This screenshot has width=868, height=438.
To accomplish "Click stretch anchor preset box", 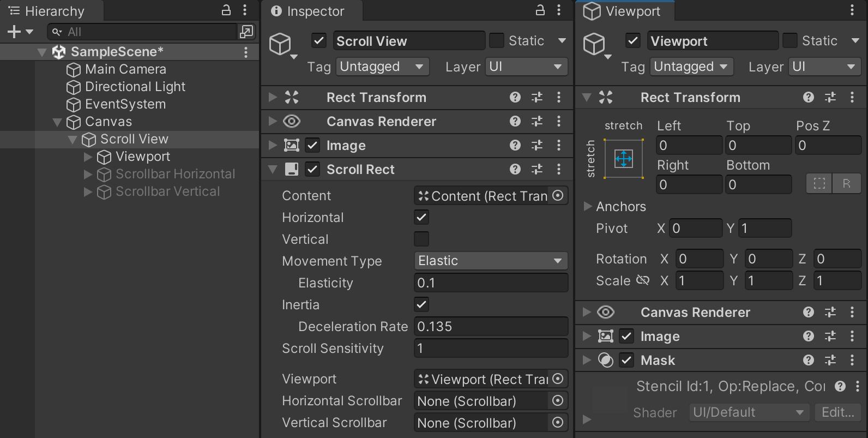I will click(x=624, y=159).
